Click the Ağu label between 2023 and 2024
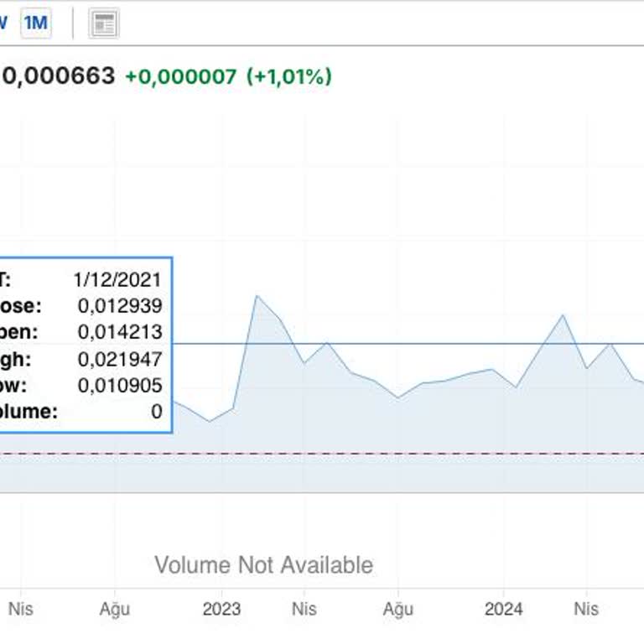Image resolution: width=644 pixels, height=644 pixels. [x=398, y=609]
